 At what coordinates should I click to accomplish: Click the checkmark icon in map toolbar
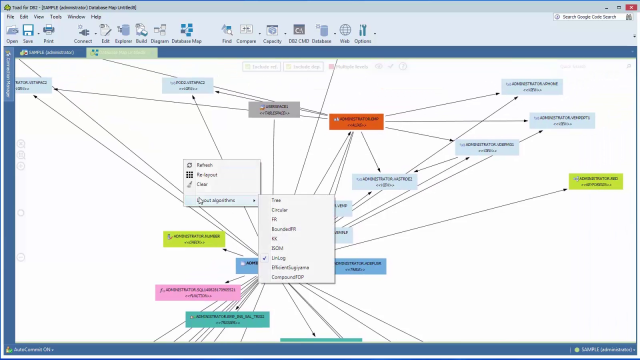[x=391, y=66]
